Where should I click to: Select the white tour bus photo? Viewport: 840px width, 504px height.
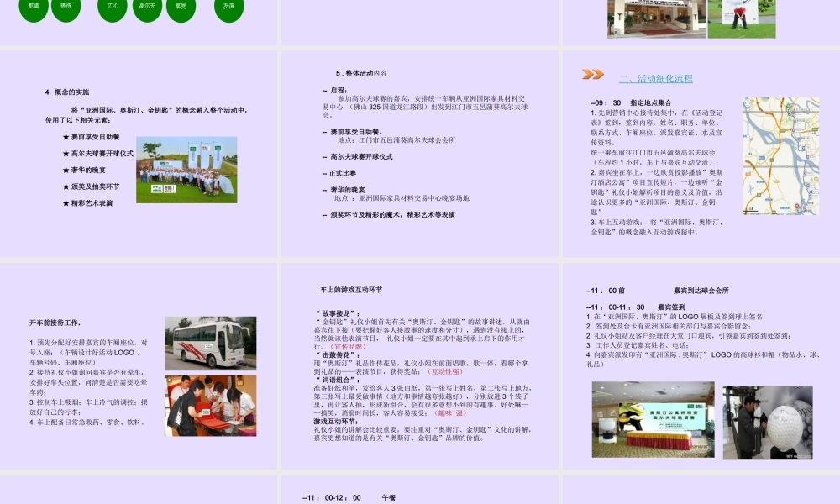tap(211, 344)
